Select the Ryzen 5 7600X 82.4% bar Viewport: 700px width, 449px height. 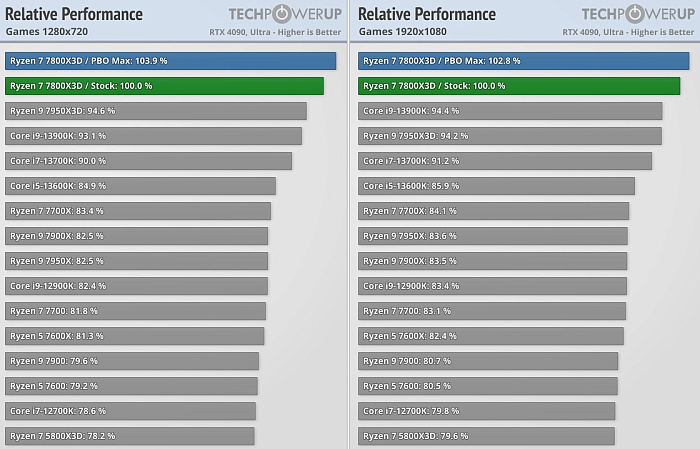tap(491, 336)
